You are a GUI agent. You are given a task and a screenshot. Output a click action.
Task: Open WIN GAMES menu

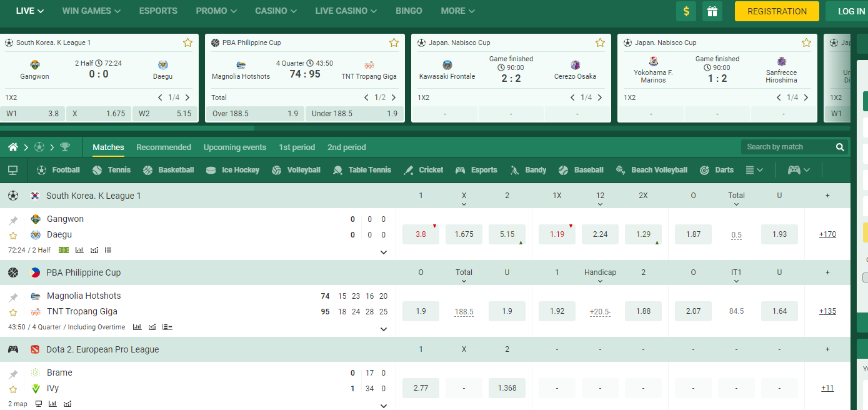[91, 11]
